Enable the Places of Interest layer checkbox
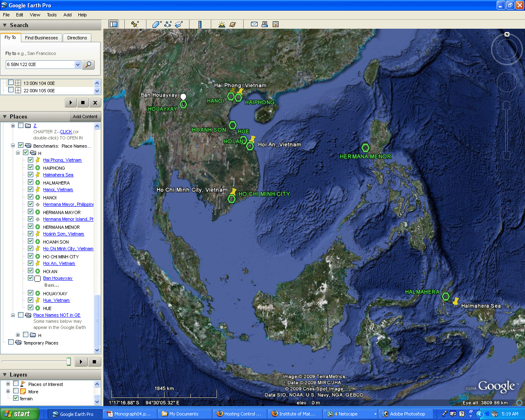 (16, 384)
